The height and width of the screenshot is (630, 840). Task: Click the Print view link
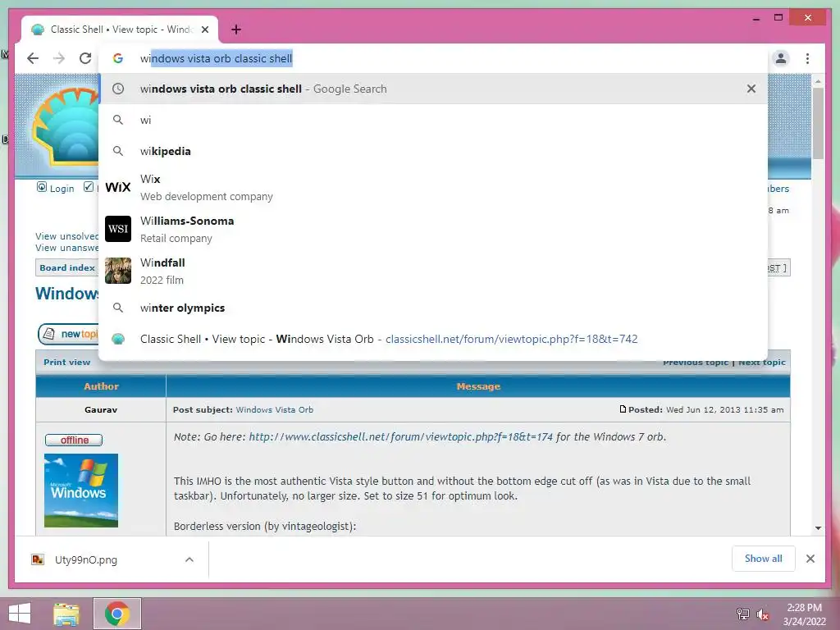pyautogui.click(x=67, y=362)
